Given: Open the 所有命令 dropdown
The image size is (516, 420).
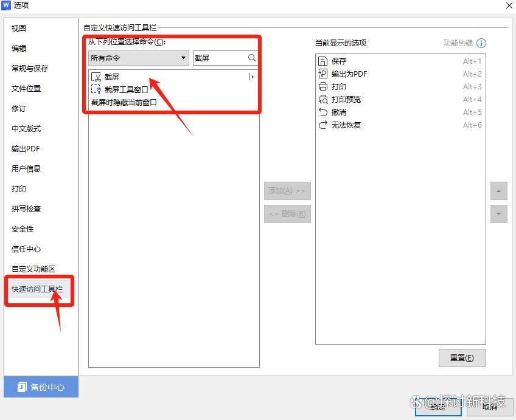Looking at the screenshot, I should 139,58.
